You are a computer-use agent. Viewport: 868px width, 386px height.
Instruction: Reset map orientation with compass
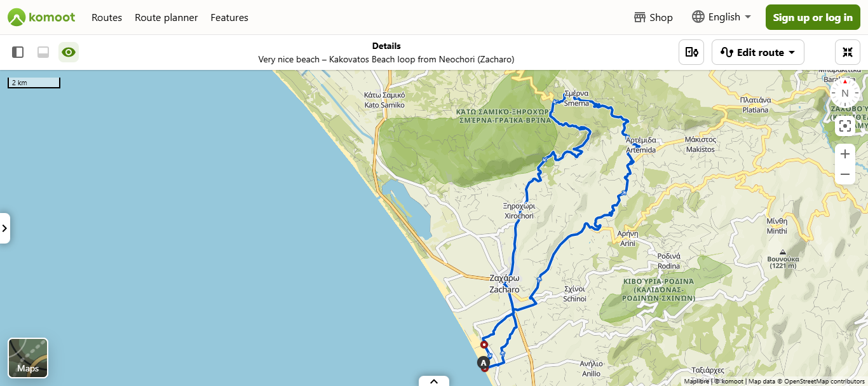(845, 93)
